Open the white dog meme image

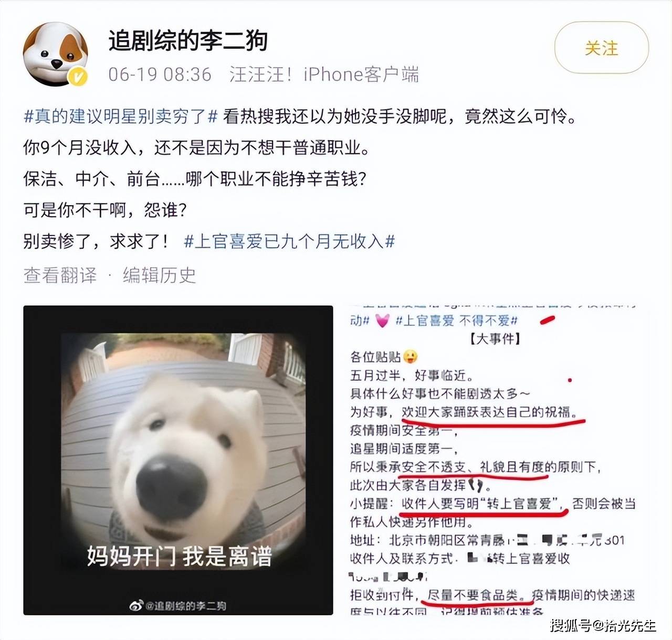178,460
